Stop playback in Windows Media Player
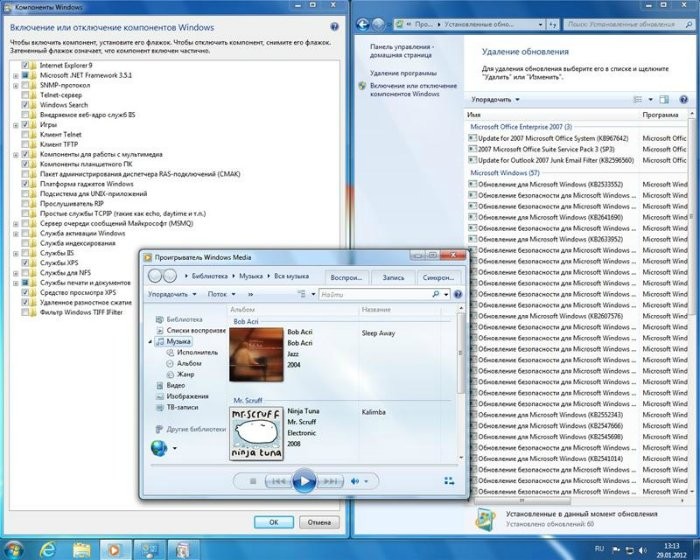 click(253, 481)
